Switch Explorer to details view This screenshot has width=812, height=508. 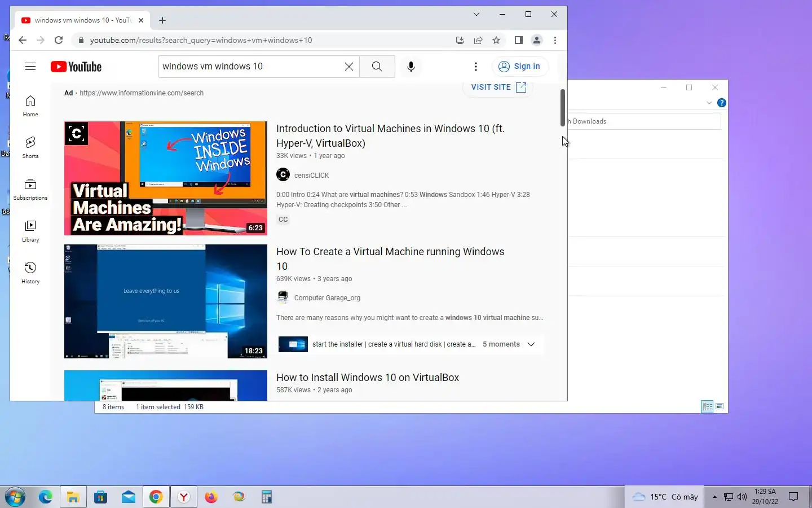(707, 406)
